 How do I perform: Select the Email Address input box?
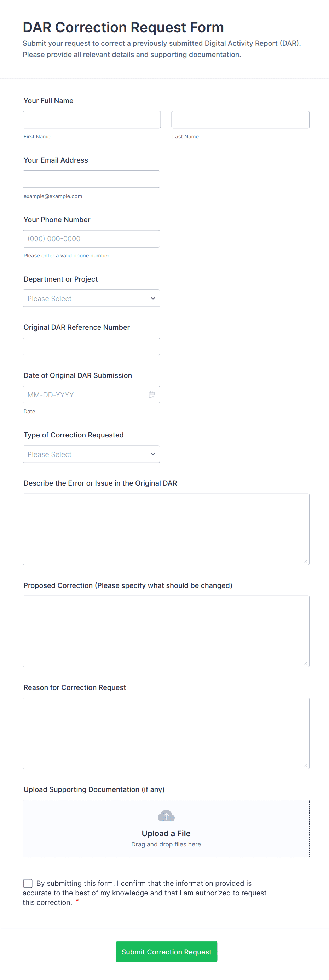(x=91, y=179)
